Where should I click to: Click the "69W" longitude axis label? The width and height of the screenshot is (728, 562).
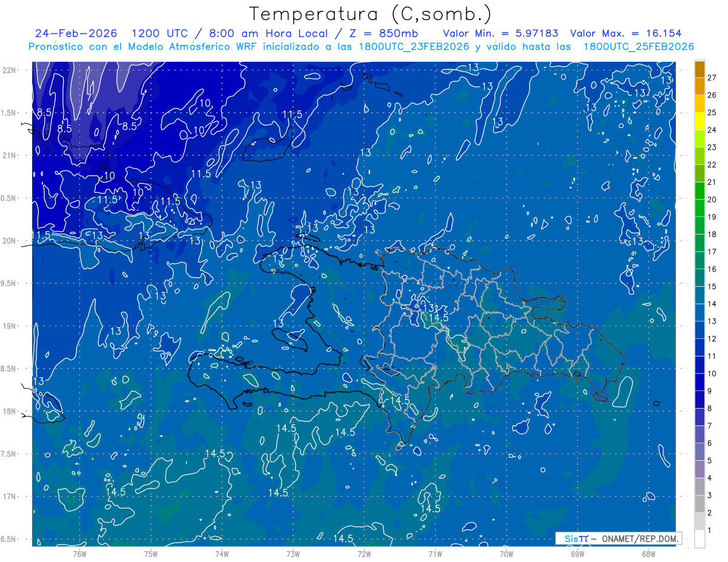pyautogui.click(x=577, y=554)
